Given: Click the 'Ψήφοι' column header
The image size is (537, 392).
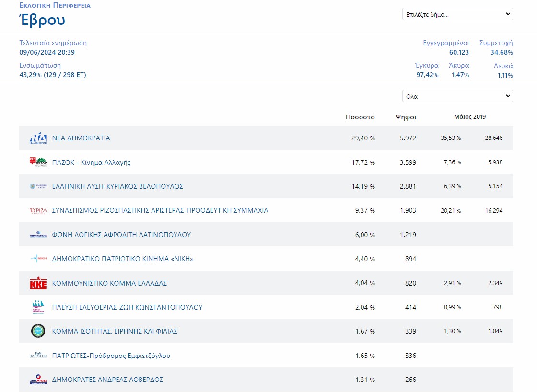Looking at the screenshot, I should click(406, 117).
